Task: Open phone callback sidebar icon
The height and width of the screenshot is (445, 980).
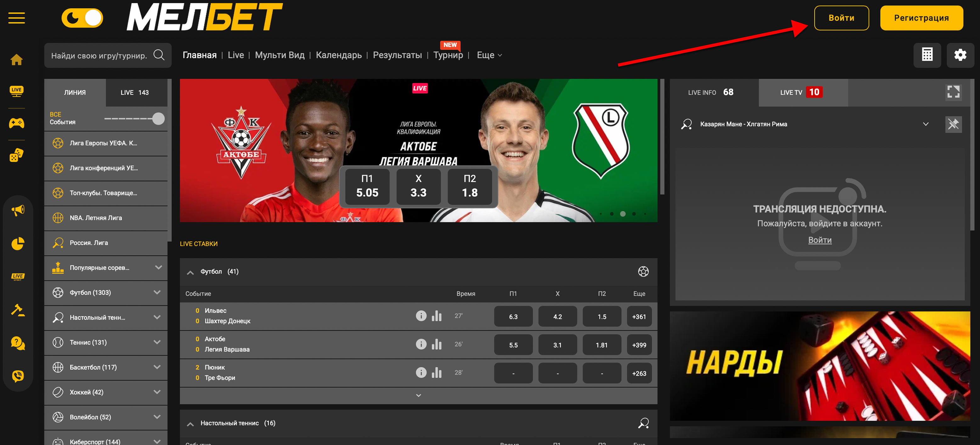Action: point(18,376)
